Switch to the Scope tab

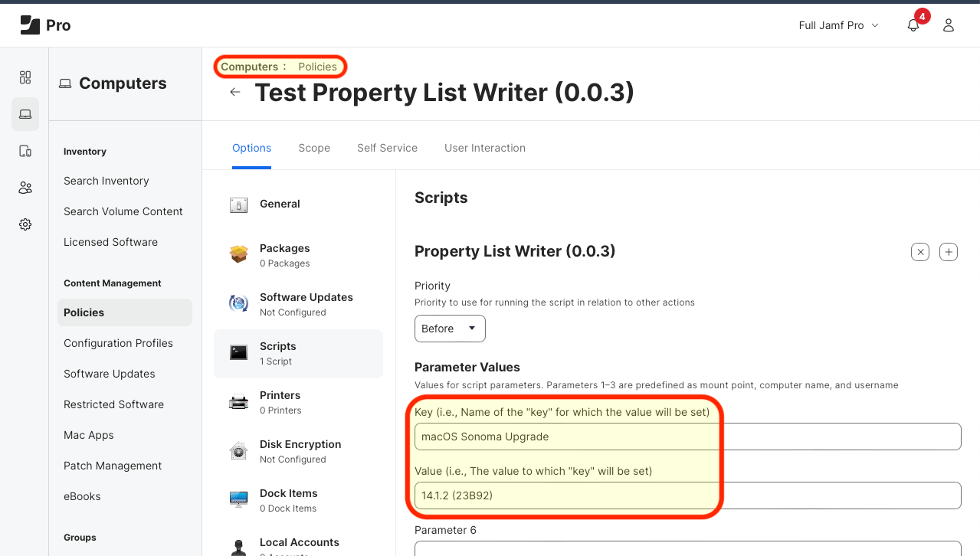pos(314,148)
